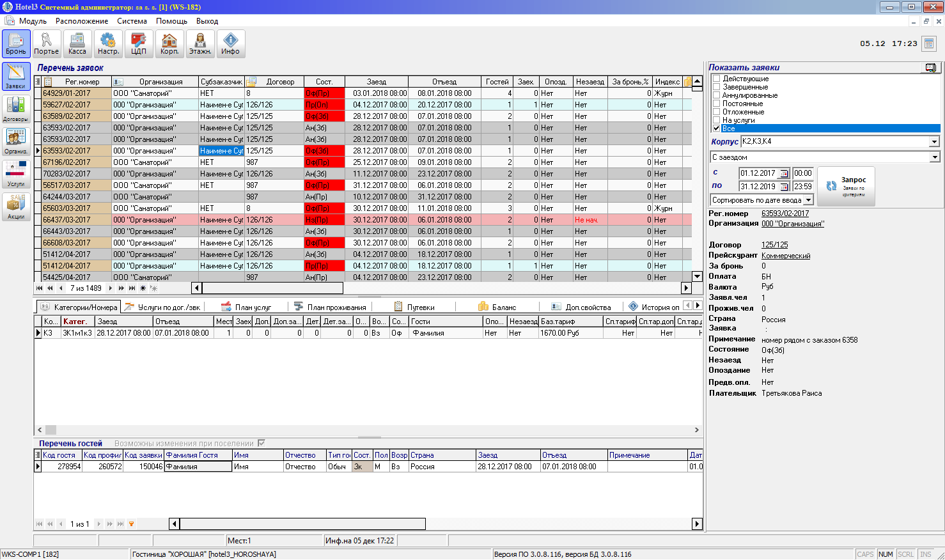
Task: Click the grid menu icon left of Рег.номер
Action: coord(38,82)
